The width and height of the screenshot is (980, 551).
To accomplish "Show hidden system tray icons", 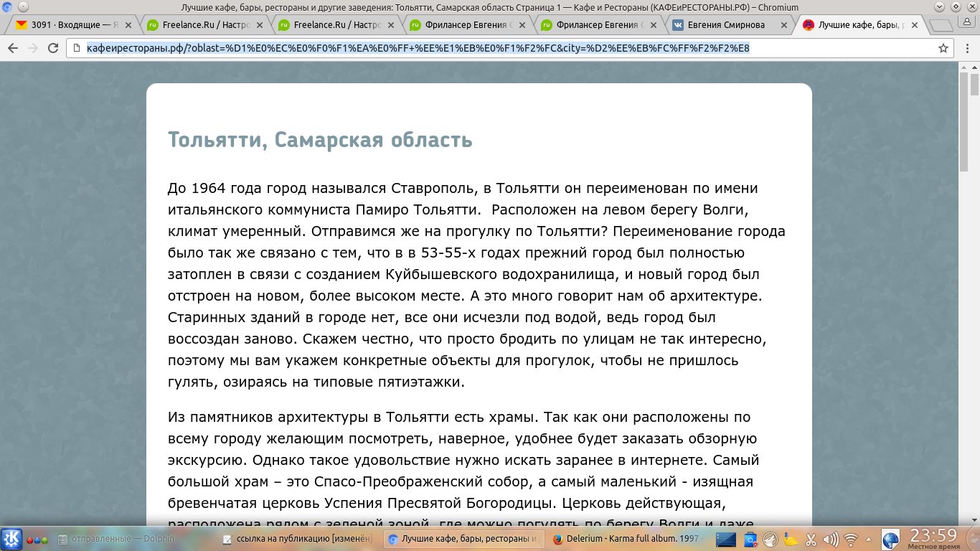I will [x=870, y=540].
